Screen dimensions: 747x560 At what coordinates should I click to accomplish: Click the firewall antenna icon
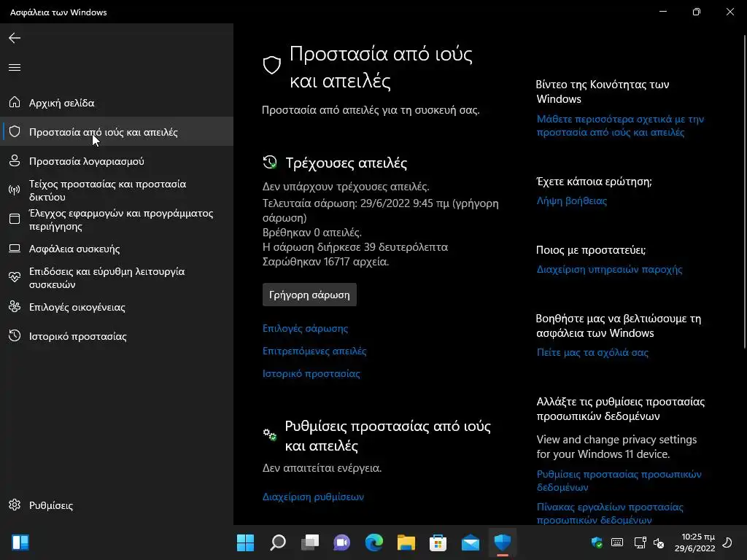15,190
